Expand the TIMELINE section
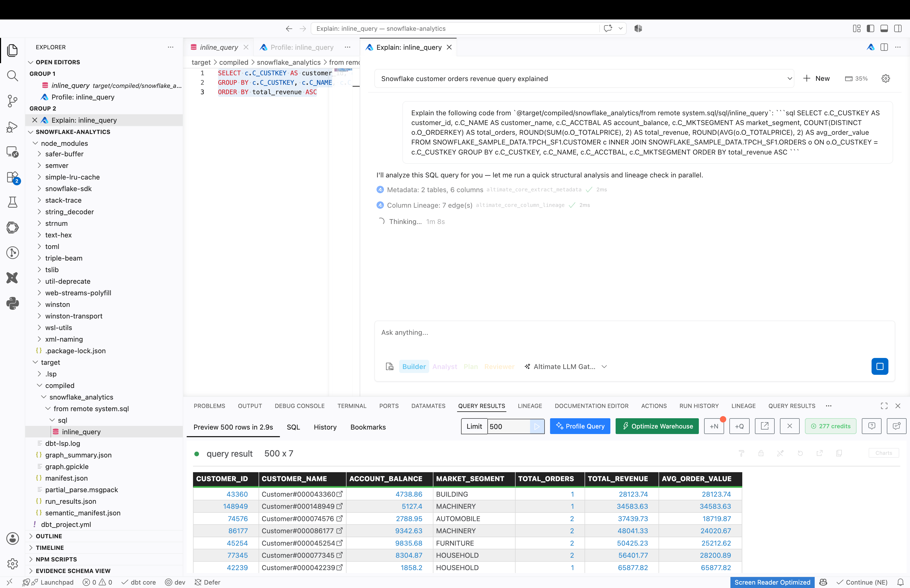 tap(50, 547)
